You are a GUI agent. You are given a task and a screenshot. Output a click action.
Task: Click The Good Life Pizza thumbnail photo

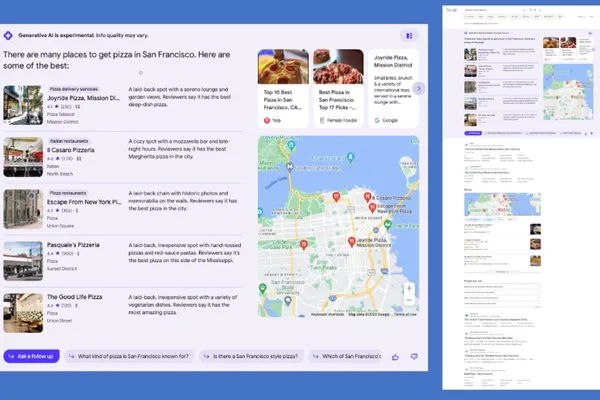(x=23, y=313)
